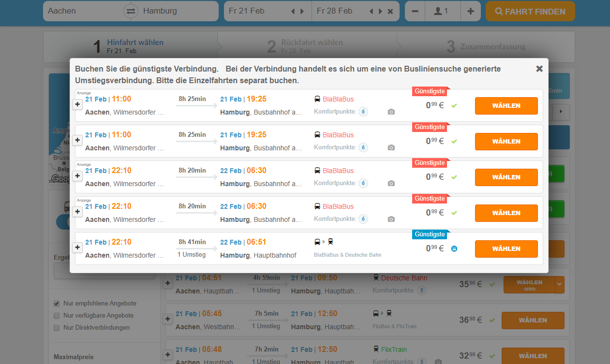
Task: Go to previous day for Fr 21 Feb
Action: click(293, 11)
